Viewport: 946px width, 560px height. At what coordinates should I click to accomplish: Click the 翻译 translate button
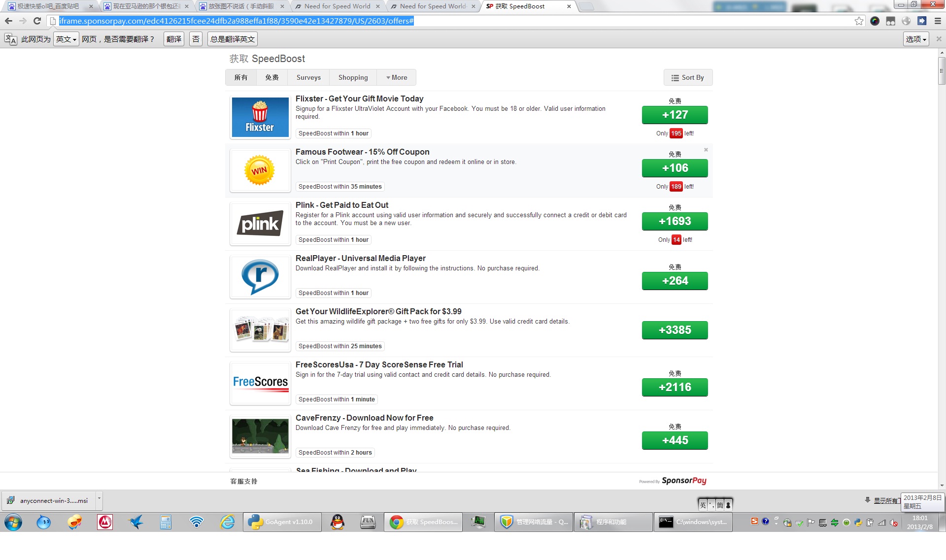[x=173, y=39]
